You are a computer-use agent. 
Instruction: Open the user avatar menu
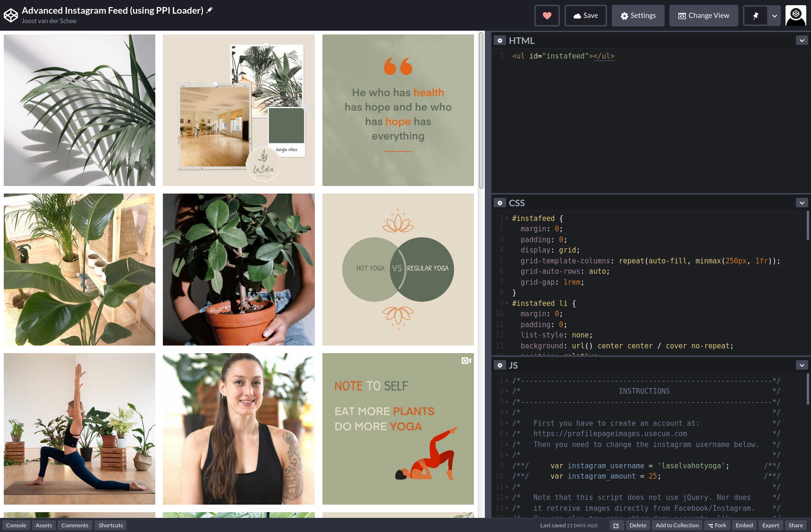(796, 16)
